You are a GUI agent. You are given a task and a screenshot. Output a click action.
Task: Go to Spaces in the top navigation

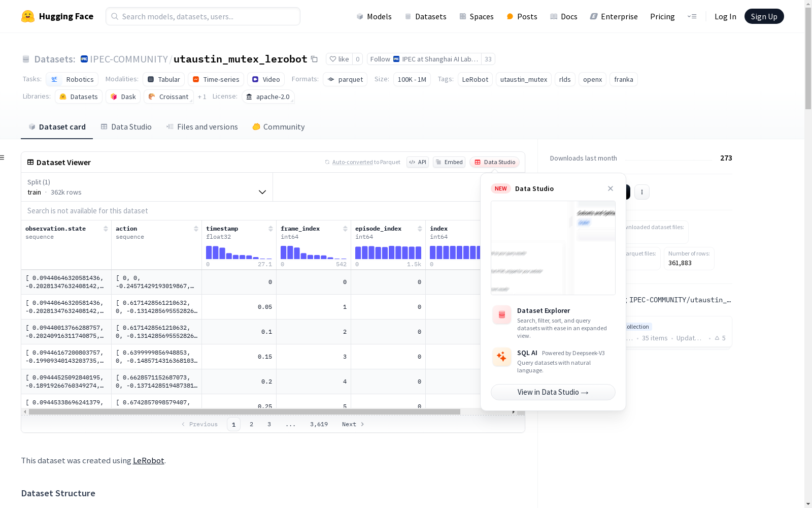pos(477,16)
